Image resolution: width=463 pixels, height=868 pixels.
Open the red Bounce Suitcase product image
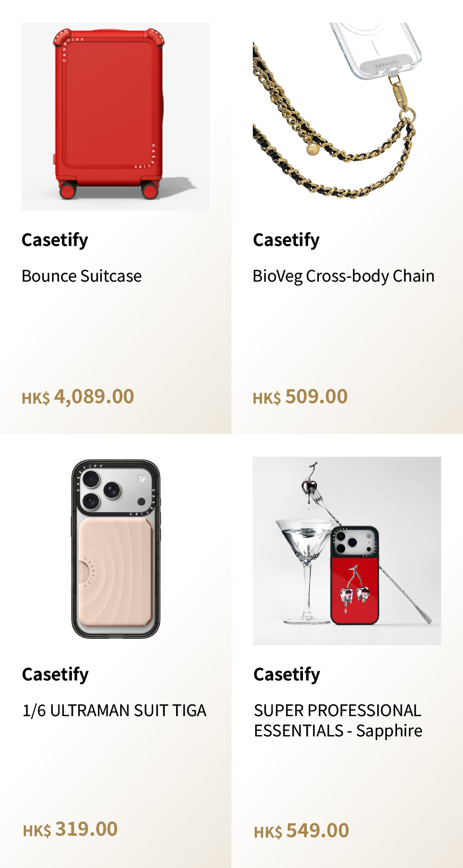115,116
